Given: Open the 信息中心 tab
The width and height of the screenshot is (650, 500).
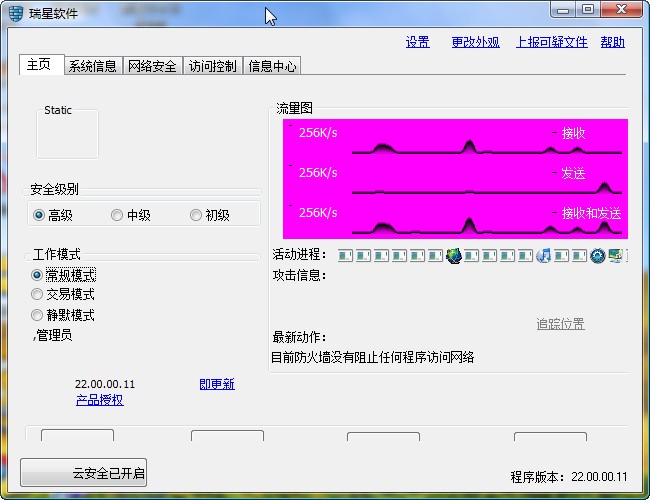Looking at the screenshot, I should click(272, 66).
